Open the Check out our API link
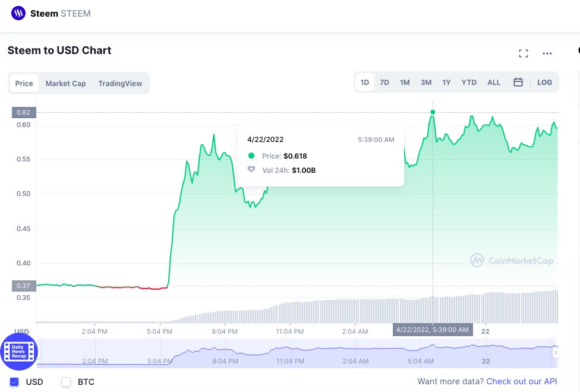This screenshot has width=580, height=392. [521, 381]
